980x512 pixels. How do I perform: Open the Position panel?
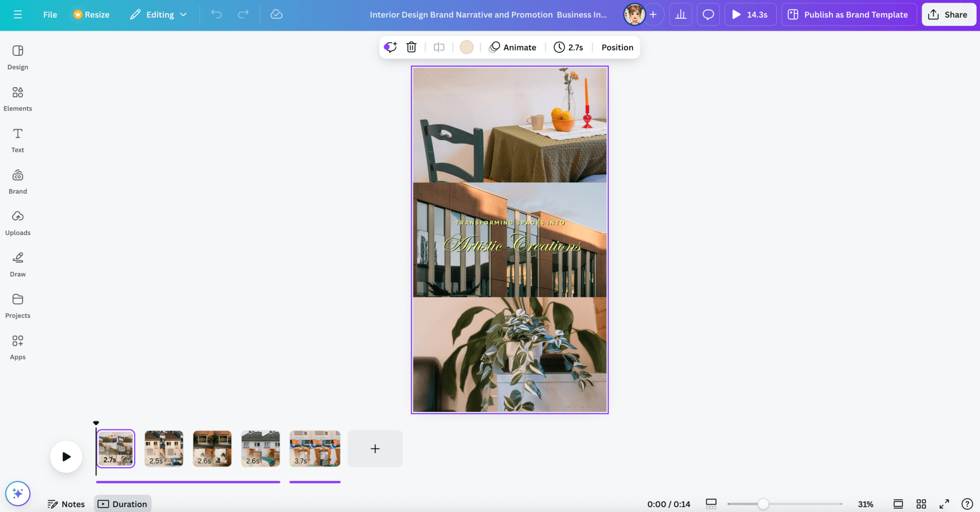point(617,47)
